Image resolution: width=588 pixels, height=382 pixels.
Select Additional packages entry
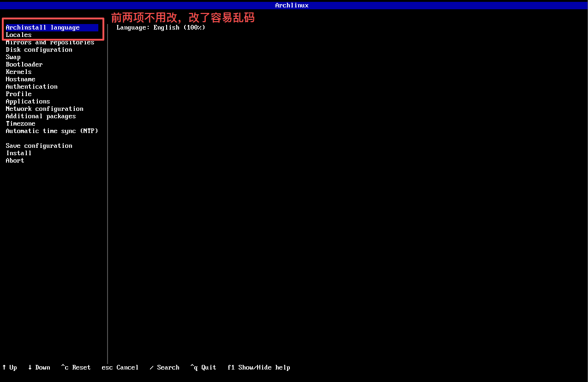click(x=41, y=116)
